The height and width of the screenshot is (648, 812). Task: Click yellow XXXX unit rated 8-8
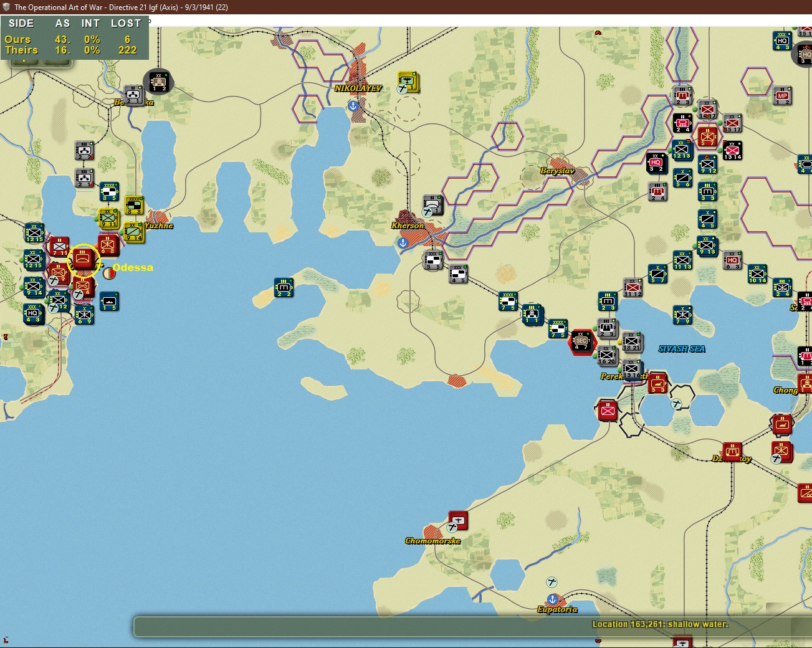click(x=134, y=205)
